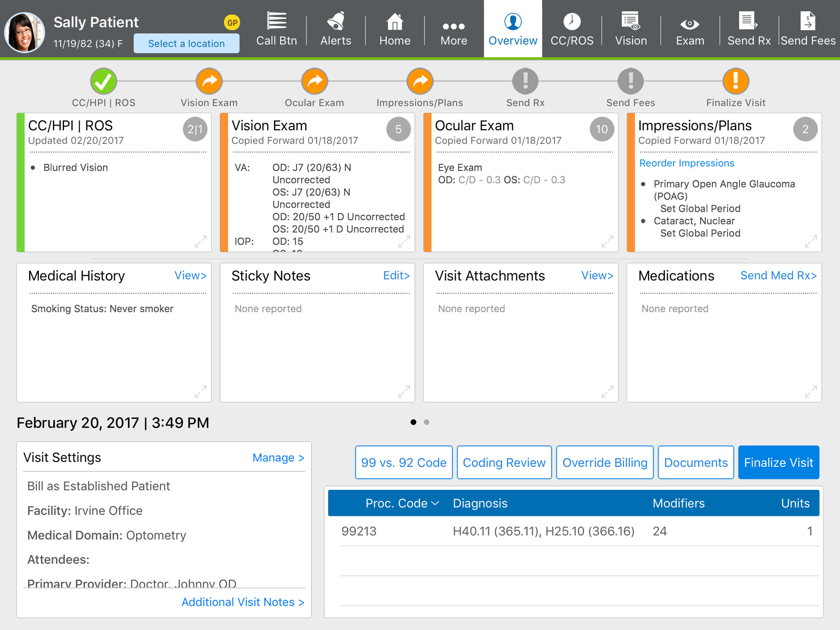Tap the Call Btn icon
Image resolution: width=840 pixels, height=630 pixels.
(x=277, y=21)
